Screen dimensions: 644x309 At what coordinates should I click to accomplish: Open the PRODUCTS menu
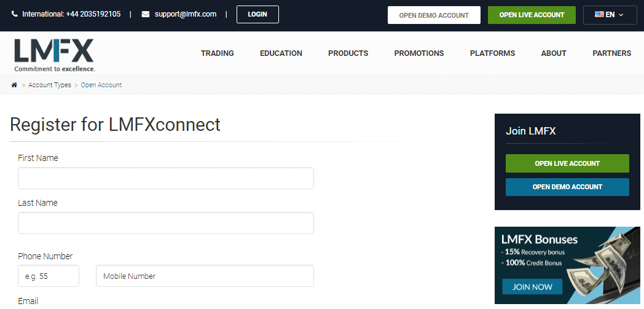[x=348, y=53]
